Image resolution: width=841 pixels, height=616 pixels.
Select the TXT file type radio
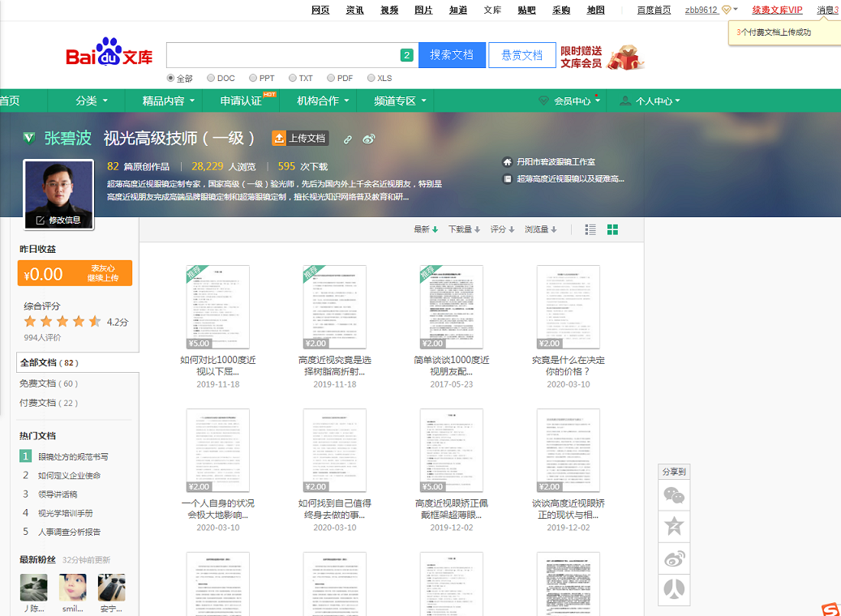(292, 79)
